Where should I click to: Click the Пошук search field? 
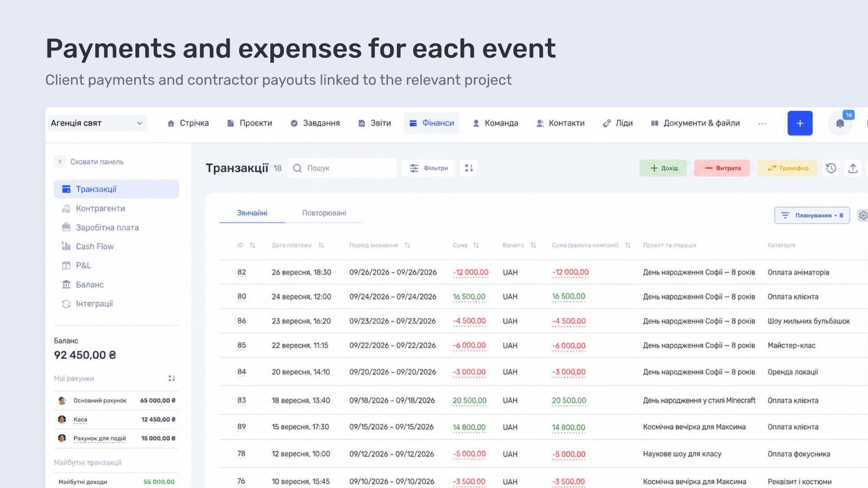coord(342,168)
